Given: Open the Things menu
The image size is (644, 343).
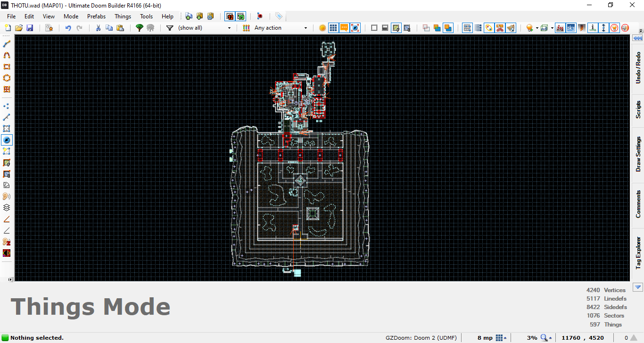Looking at the screenshot, I should point(123,16).
